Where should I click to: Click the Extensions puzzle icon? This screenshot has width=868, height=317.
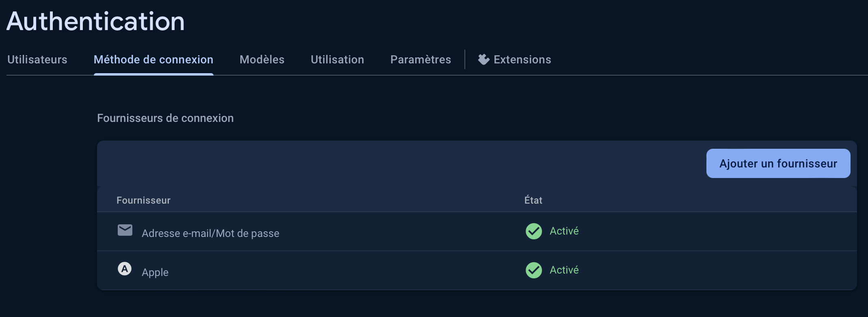click(x=484, y=59)
